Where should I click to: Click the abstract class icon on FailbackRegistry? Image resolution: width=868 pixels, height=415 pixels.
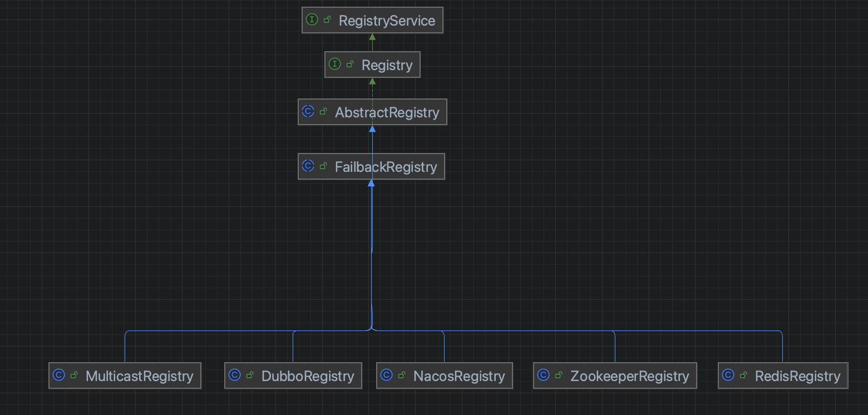point(308,166)
